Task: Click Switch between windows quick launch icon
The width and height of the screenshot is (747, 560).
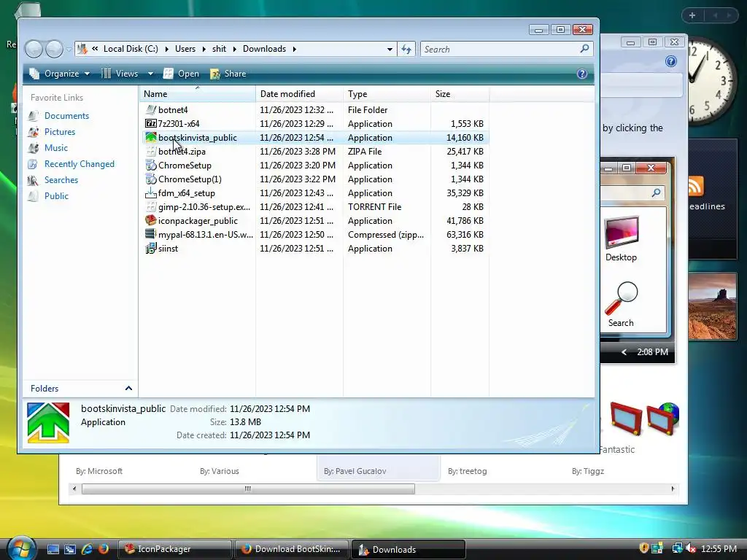Action: [x=70, y=550]
